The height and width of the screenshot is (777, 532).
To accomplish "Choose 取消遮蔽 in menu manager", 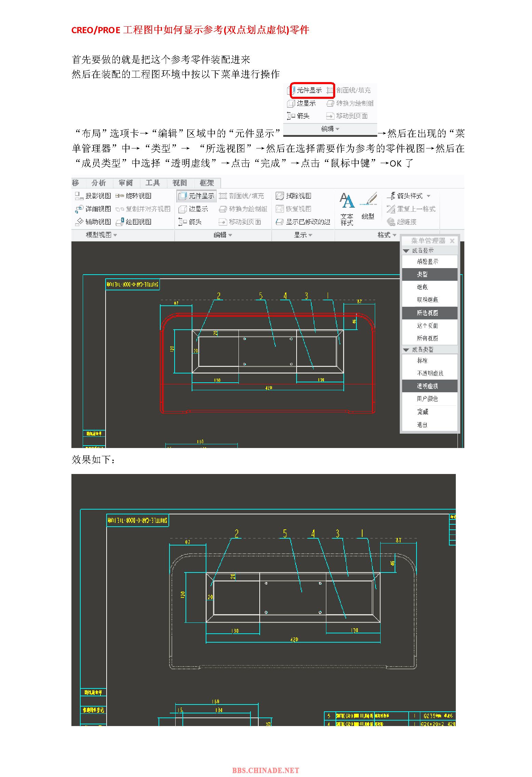I will click(429, 300).
